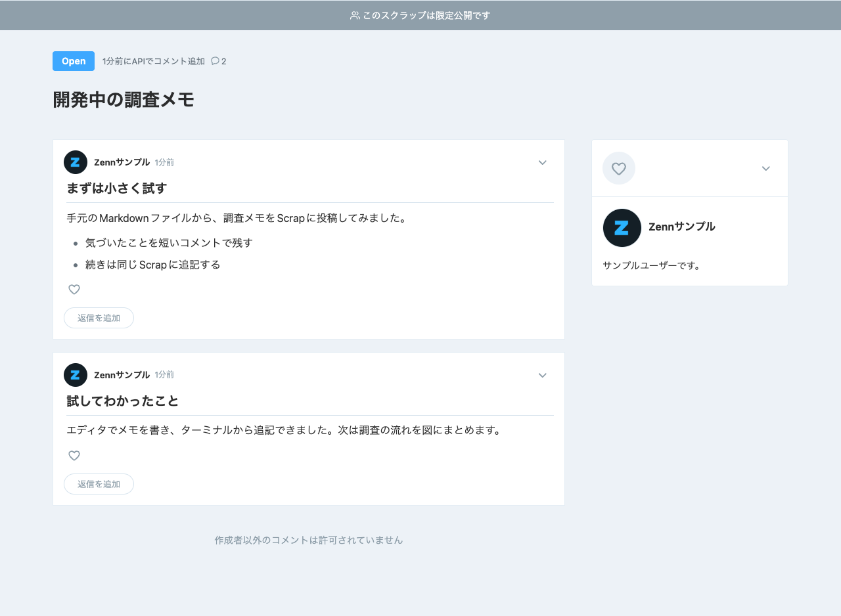This screenshot has height=616, width=841.
Task: Click 返信を追加 under the first comment
Action: point(99,318)
